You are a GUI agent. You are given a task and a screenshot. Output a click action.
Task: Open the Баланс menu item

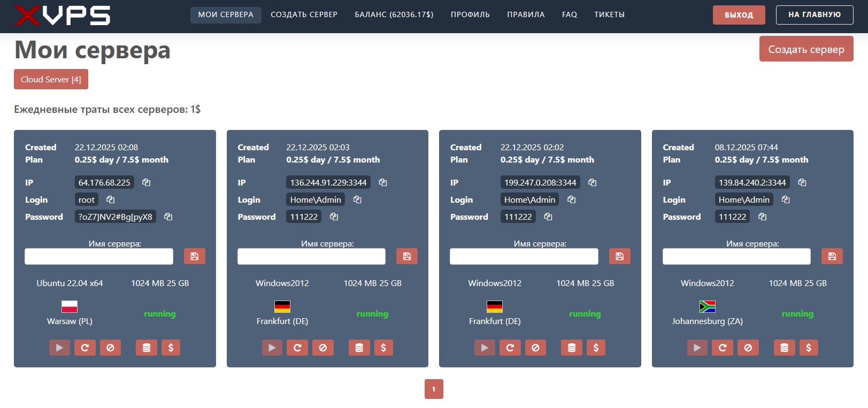tap(394, 14)
